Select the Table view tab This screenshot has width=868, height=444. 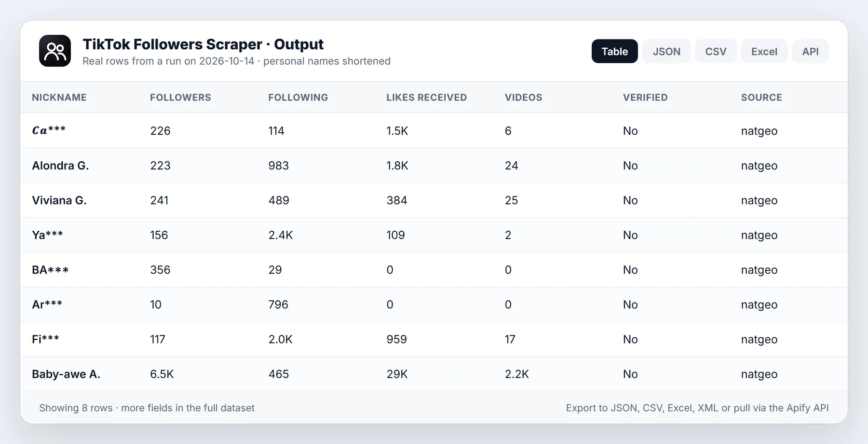pos(615,51)
